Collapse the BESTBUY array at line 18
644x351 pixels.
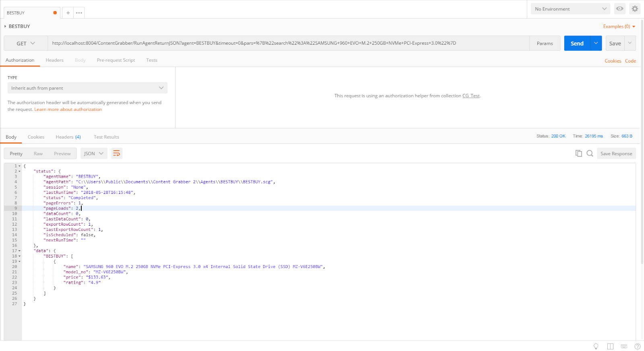[19, 256]
